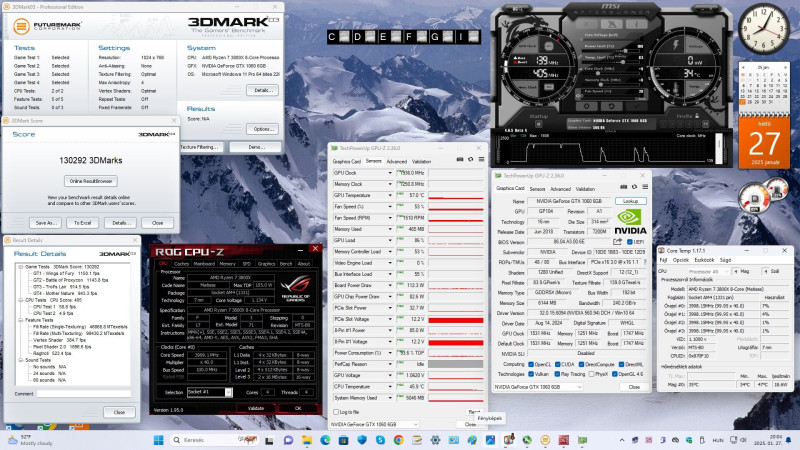The width and height of the screenshot is (800, 450).
Task: Open Google Chrome from the taskbar
Action: [x=398, y=440]
